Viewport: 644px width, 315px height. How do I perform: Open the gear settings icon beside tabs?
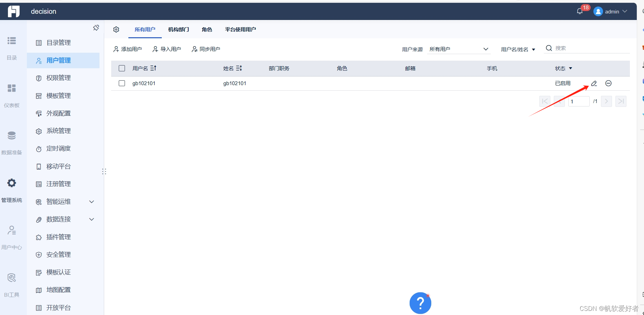[116, 30]
